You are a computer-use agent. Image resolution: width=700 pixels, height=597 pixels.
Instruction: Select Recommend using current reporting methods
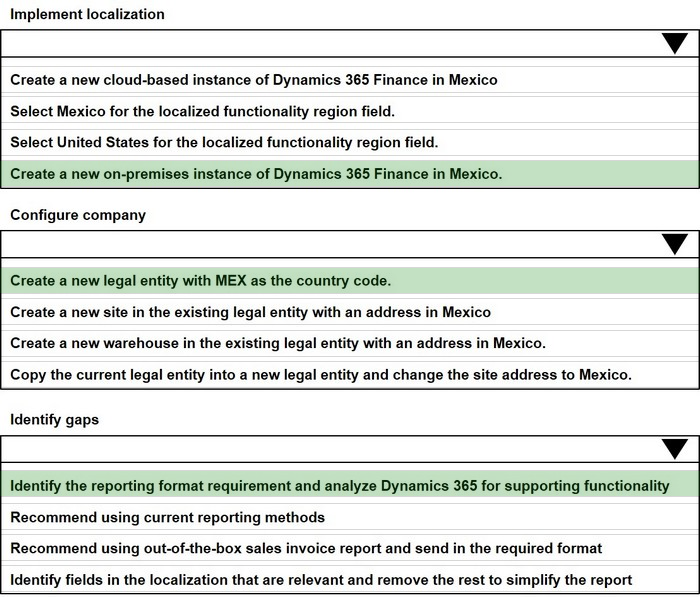[x=350, y=517]
